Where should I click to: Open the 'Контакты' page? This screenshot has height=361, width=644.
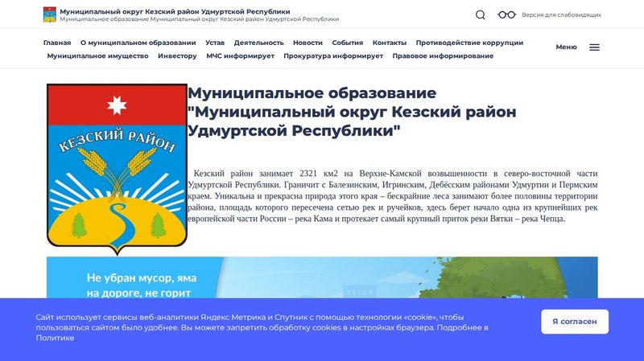[389, 43]
